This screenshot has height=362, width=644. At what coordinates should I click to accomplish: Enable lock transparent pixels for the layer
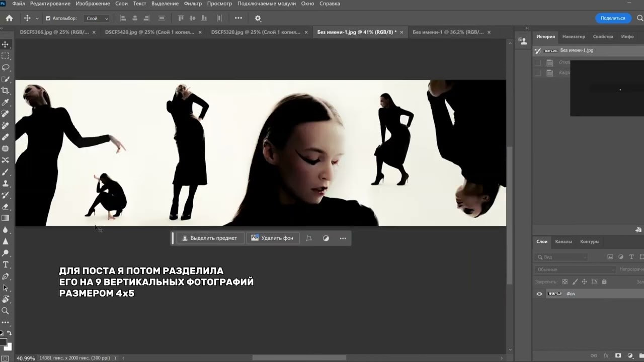(x=565, y=282)
